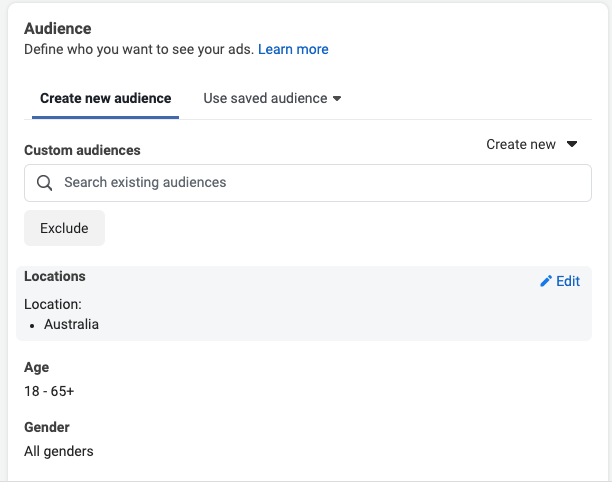The width and height of the screenshot is (612, 482).
Task: Click the All genders value
Action: (x=59, y=451)
